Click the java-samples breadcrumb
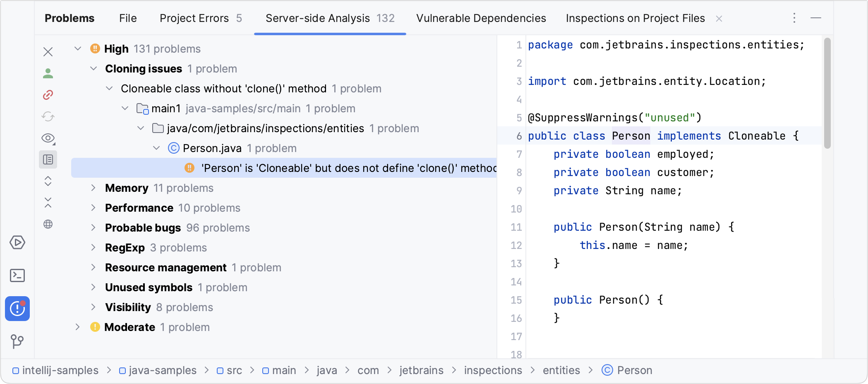 click(162, 370)
